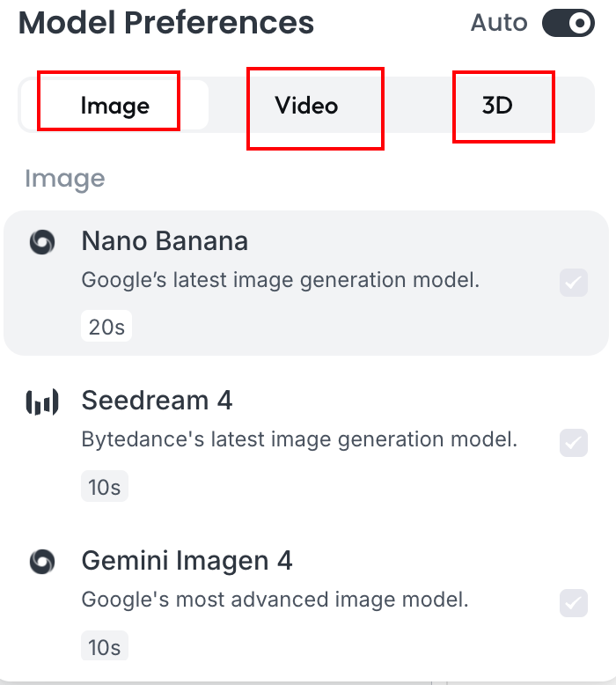The image size is (616, 685).
Task: Click "Google's most advanced image model" description
Action: 275,600
